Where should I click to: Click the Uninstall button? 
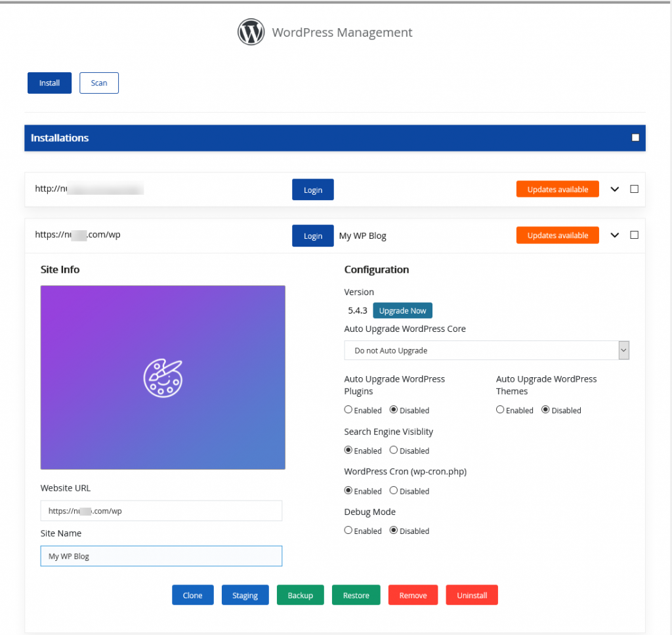(472, 595)
